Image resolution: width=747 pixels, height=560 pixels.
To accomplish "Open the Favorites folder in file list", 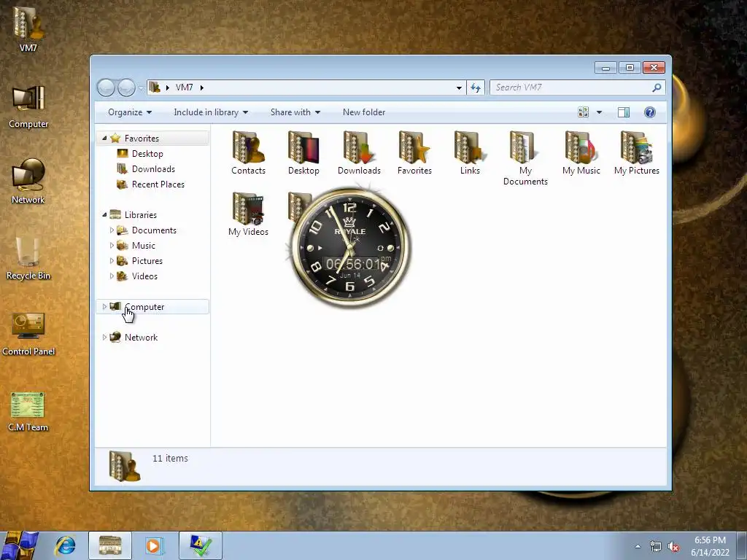I will [x=414, y=153].
